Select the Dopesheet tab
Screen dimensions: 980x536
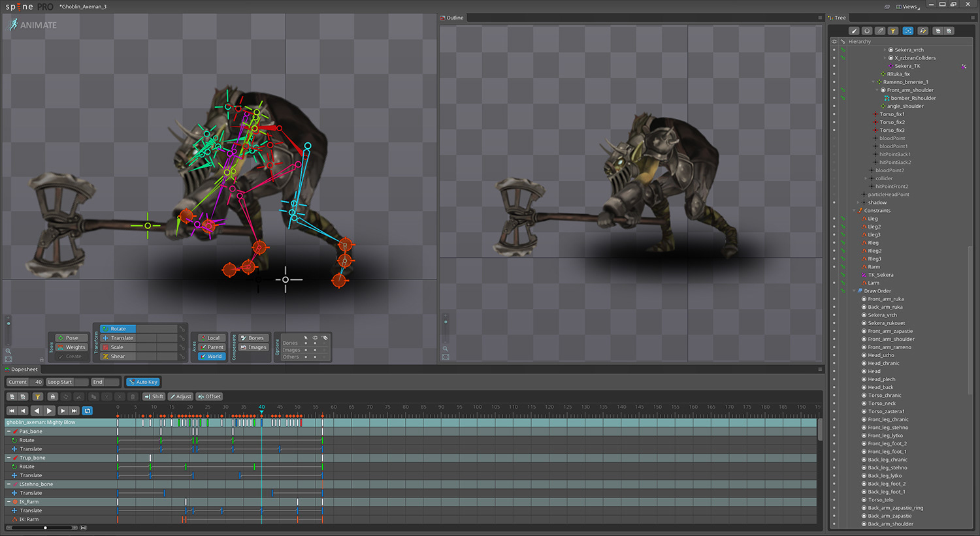(x=22, y=370)
